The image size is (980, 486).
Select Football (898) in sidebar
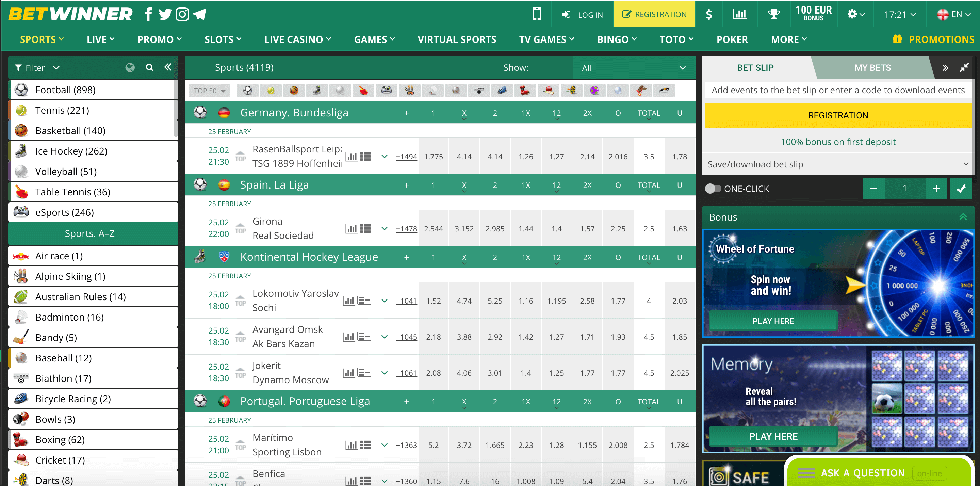[93, 90]
